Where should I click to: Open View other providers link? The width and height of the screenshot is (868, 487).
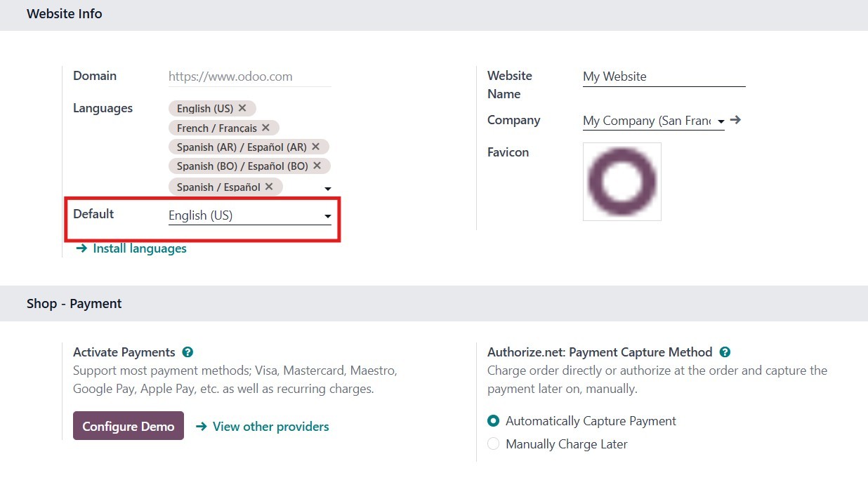pyautogui.click(x=270, y=427)
